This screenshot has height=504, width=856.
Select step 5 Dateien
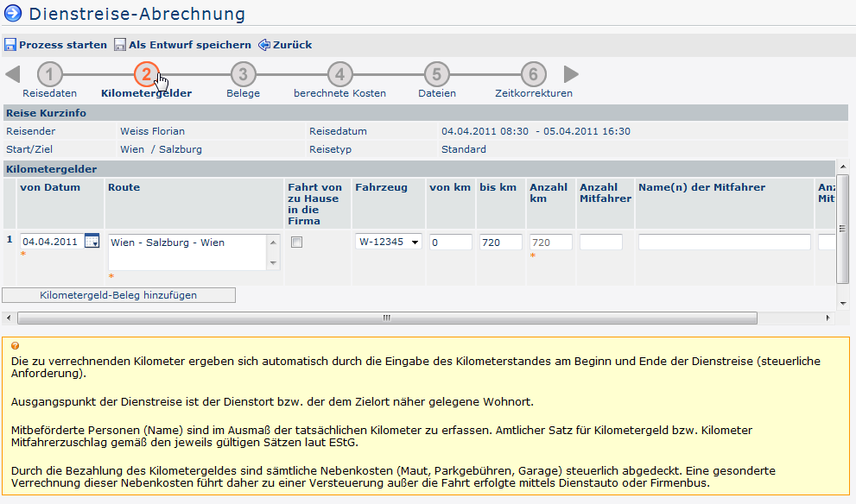437,74
